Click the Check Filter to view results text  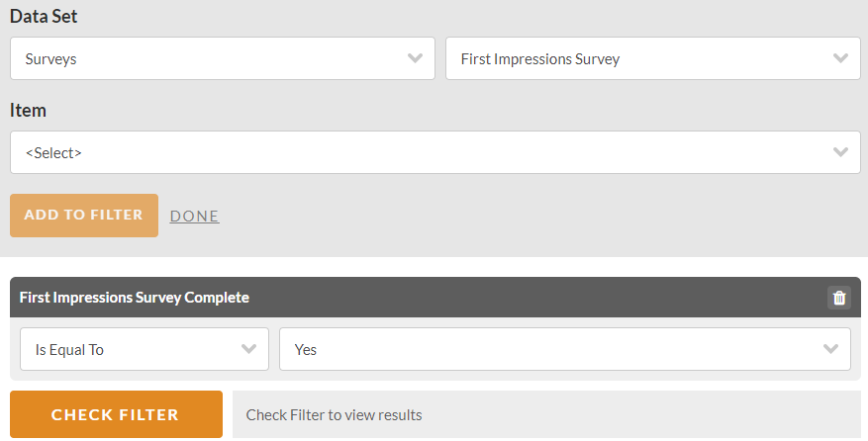click(x=334, y=415)
